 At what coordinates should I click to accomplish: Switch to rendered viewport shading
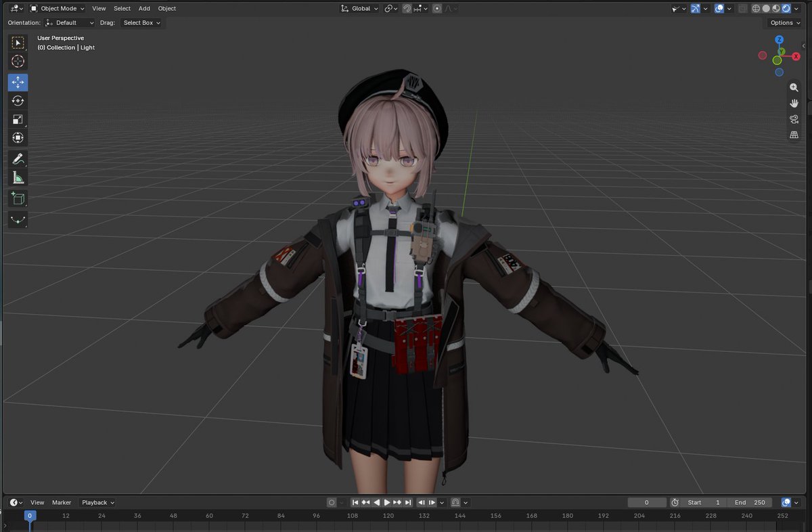[785, 8]
